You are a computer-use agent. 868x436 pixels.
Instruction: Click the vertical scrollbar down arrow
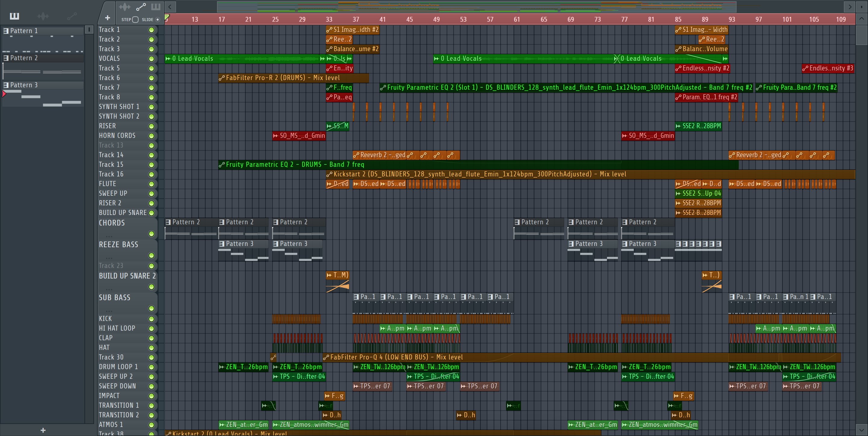(861, 430)
